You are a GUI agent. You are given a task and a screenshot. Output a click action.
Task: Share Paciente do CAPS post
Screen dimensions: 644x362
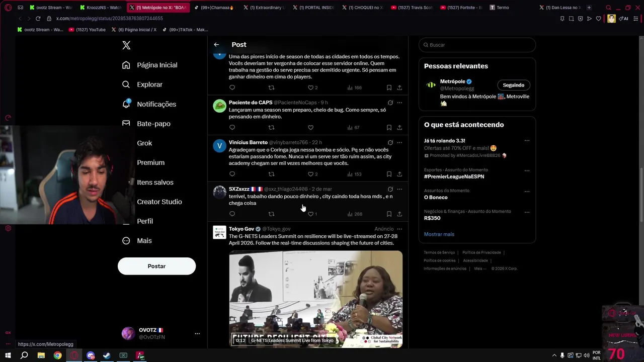tap(399, 128)
